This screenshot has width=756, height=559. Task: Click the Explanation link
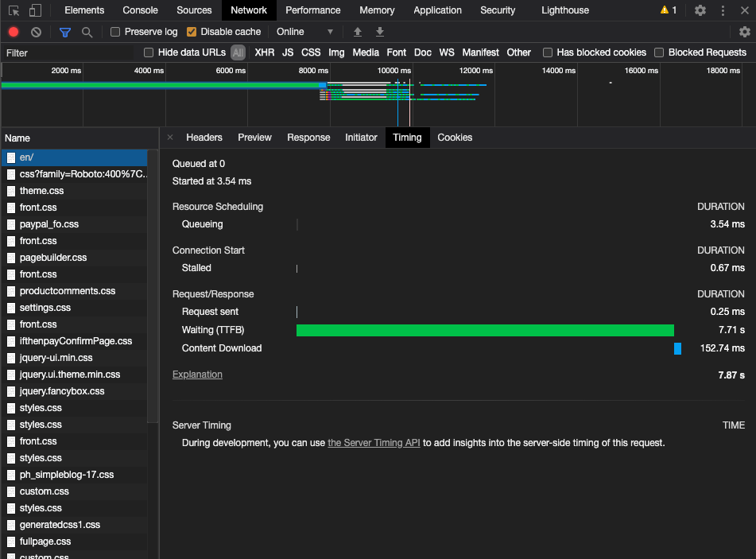[197, 375]
